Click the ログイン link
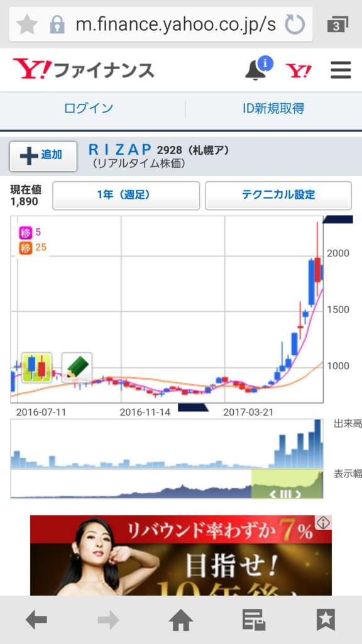This screenshot has height=644, width=362. click(x=89, y=108)
